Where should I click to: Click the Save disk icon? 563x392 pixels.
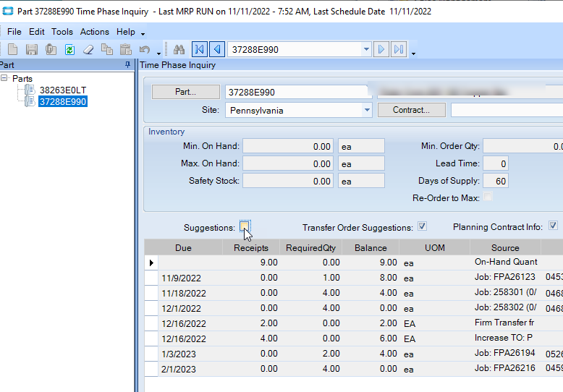[x=32, y=49]
